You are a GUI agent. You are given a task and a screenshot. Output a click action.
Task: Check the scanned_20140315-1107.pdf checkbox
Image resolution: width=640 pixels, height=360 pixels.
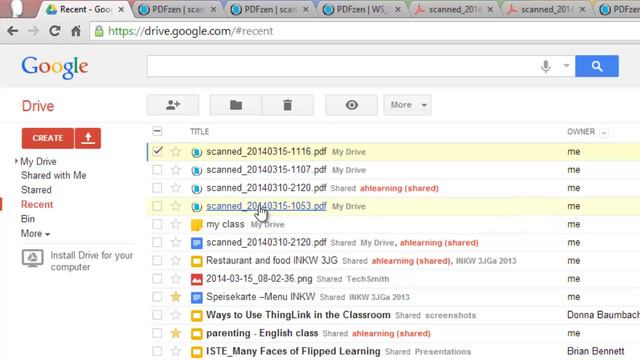click(x=157, y=170)
